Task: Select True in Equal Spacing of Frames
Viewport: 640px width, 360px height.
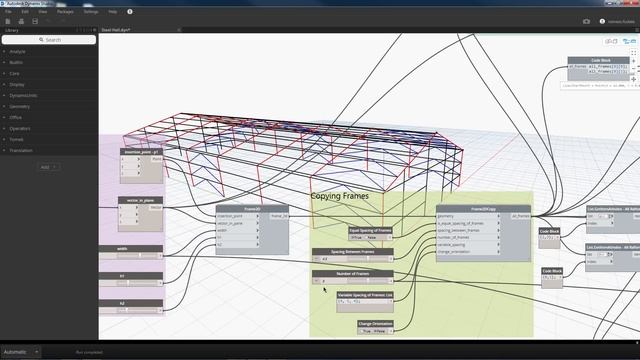Action: (x=356, y=238)
